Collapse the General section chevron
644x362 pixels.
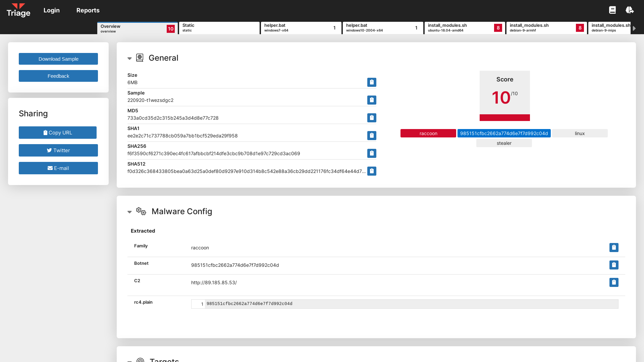click(130, 58)
